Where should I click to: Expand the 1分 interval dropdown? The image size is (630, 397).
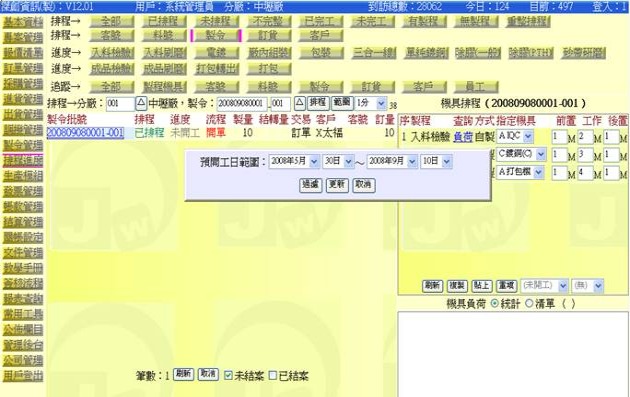click(x=371, y=103)
